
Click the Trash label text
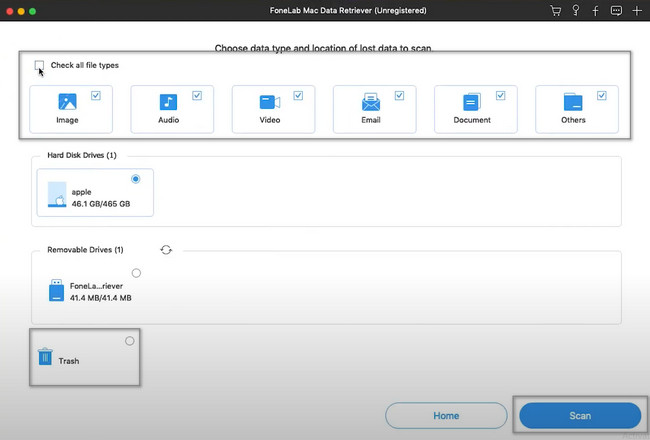[x=69, y=361]
